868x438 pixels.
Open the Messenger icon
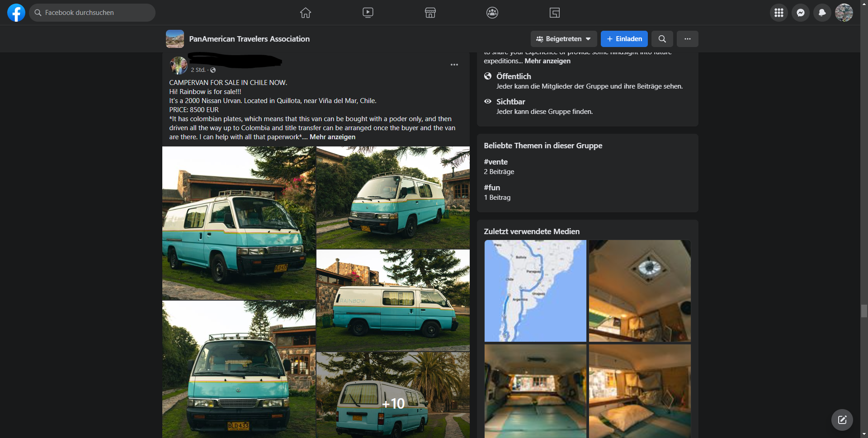(801, 13)
